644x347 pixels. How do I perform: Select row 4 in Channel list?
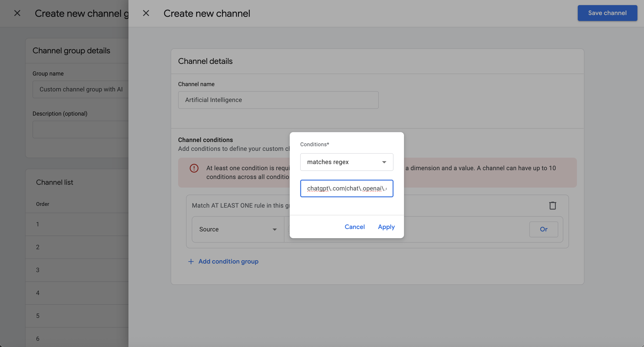click(x=77, y=293)
